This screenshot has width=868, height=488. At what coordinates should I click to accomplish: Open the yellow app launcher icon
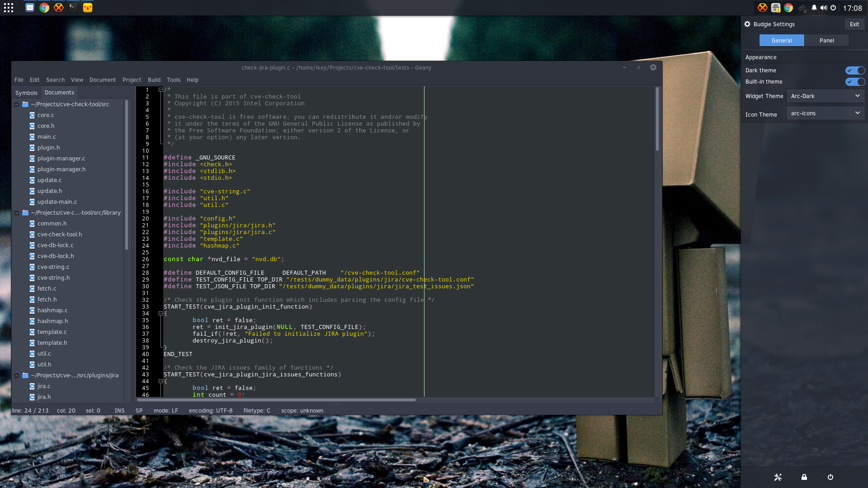[x=88, y=8]
